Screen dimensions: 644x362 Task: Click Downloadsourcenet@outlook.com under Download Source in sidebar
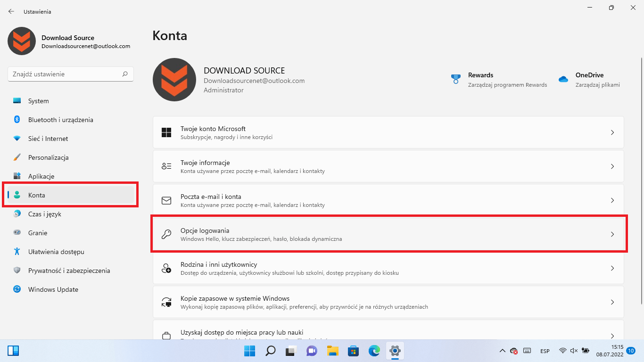pos(86,46)
